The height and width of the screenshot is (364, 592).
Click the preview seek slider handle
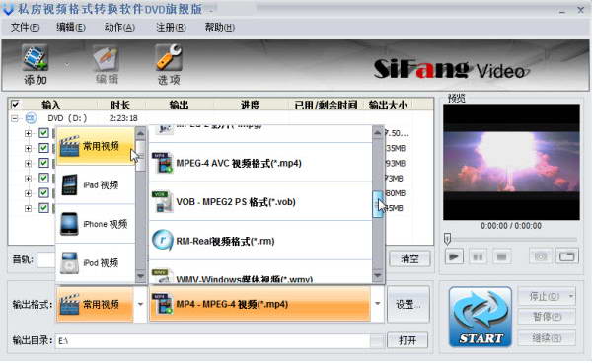(x=447, y=239)
